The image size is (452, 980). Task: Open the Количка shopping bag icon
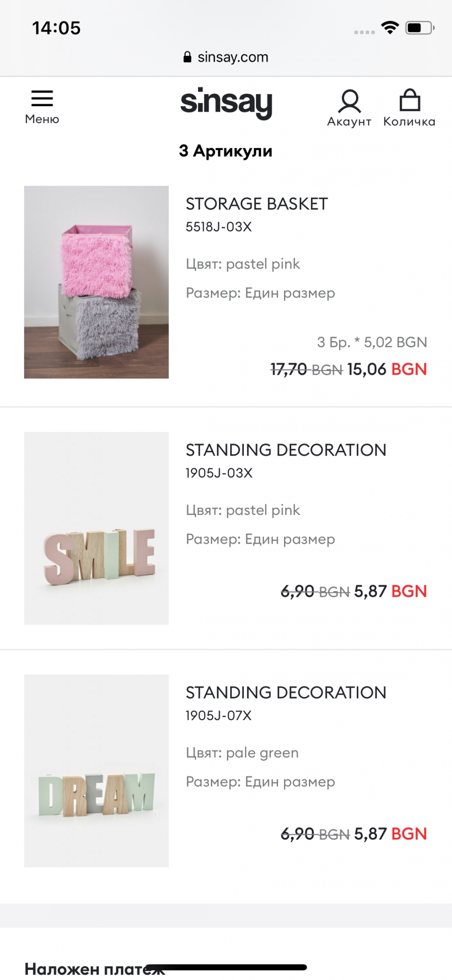409,100
